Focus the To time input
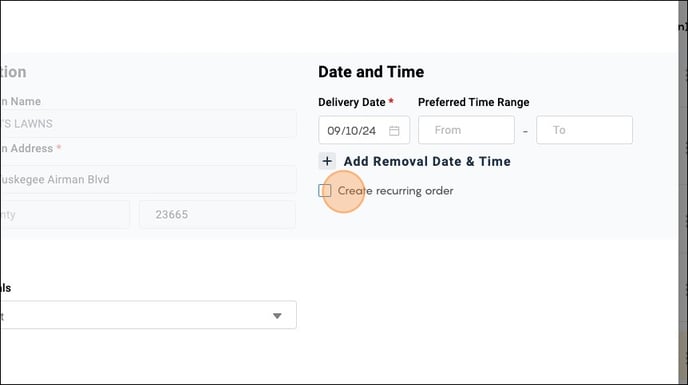The width and height of the screenshot is (688, 385). click(x=584, y=130)
